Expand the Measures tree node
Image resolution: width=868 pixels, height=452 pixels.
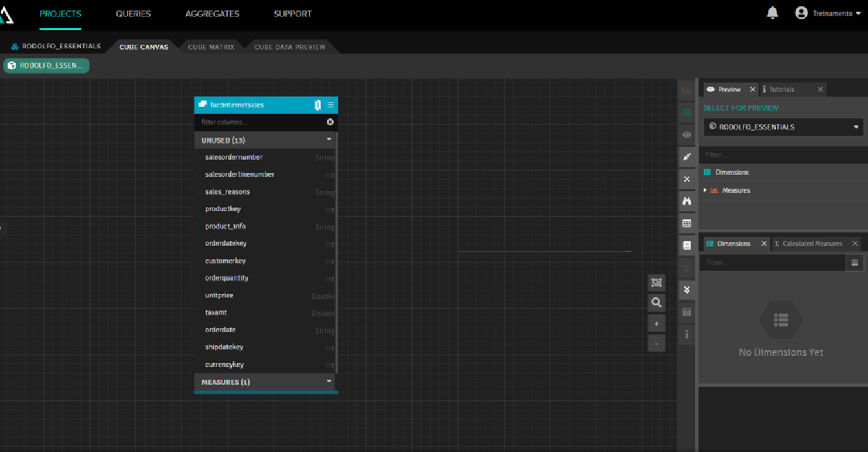pos(705,190)
